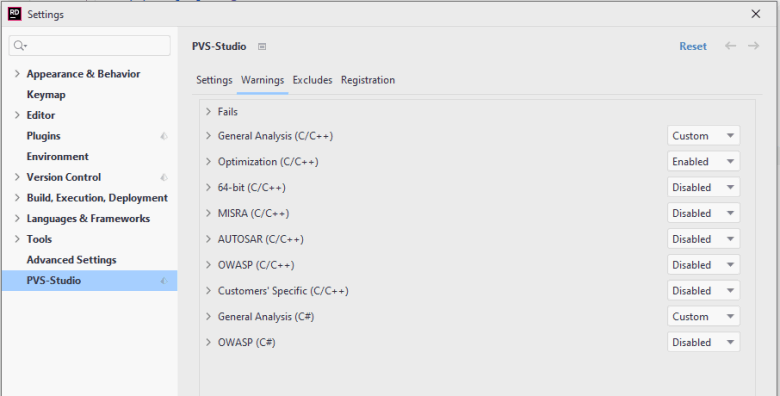Expand AUTOSAR (C/C++) group

click(x=209, y=239)
